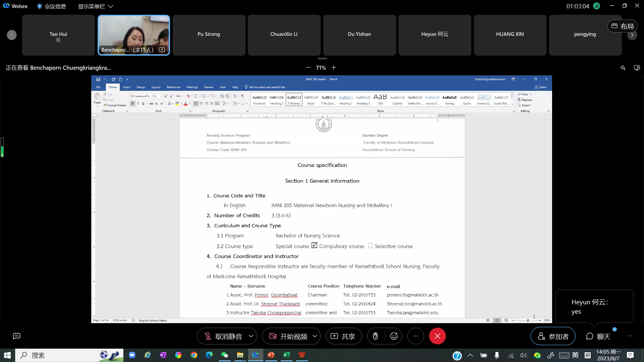Toggle Compulsory course checkbox in document
The width and height of the screenshot is (644, 362).
point(314,245)
